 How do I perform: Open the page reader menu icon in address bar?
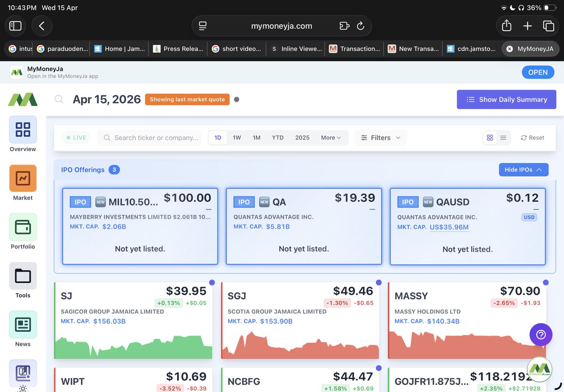coord(203,26)
